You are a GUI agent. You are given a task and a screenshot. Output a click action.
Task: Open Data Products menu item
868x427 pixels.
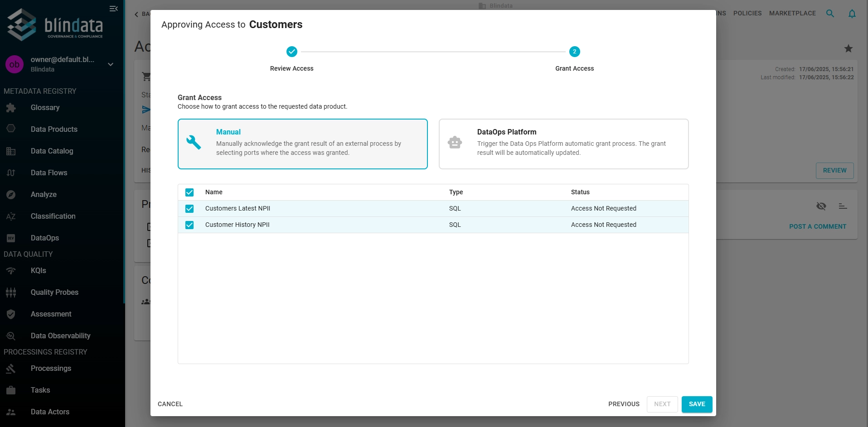54,130
